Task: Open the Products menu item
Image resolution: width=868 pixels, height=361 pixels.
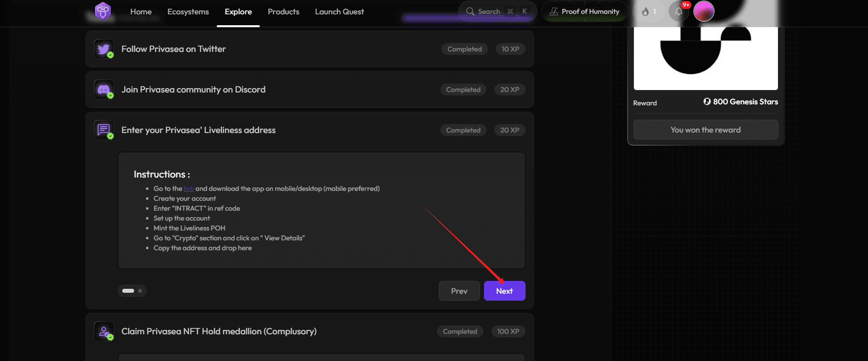Action: pos(284,12)
